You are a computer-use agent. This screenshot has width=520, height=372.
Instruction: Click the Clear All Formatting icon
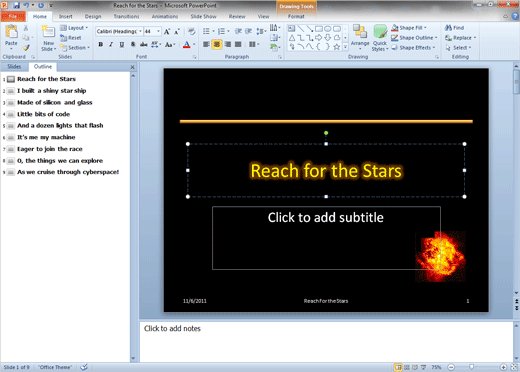click(191, 31)
